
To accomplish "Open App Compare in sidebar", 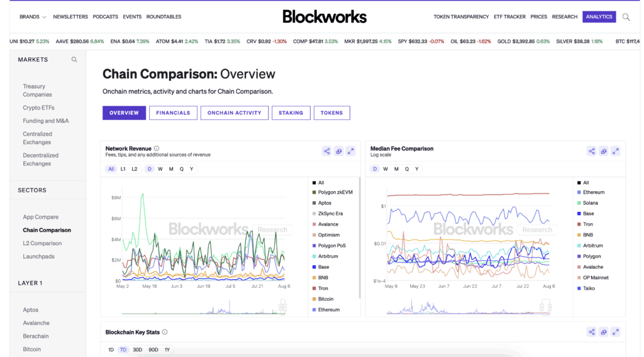I will click(41, 217).
